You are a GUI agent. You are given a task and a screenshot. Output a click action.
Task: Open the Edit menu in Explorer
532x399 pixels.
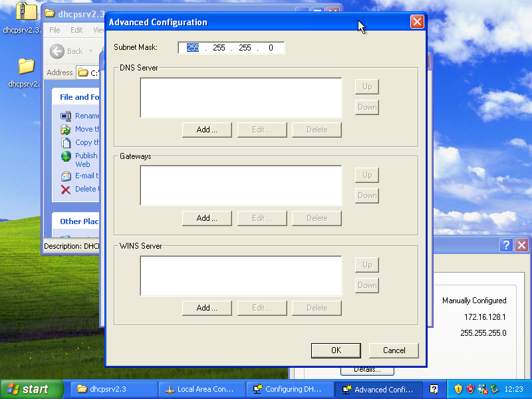click(x=76, y=30)
